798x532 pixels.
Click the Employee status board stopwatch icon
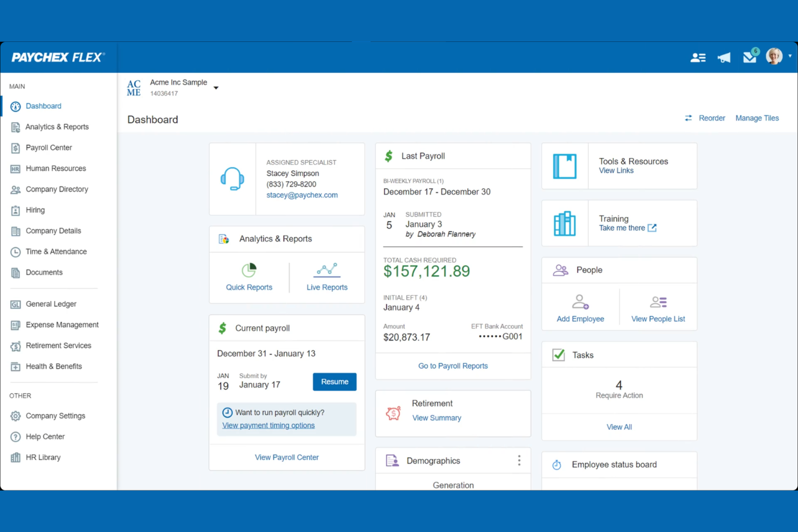pos(557,465)
